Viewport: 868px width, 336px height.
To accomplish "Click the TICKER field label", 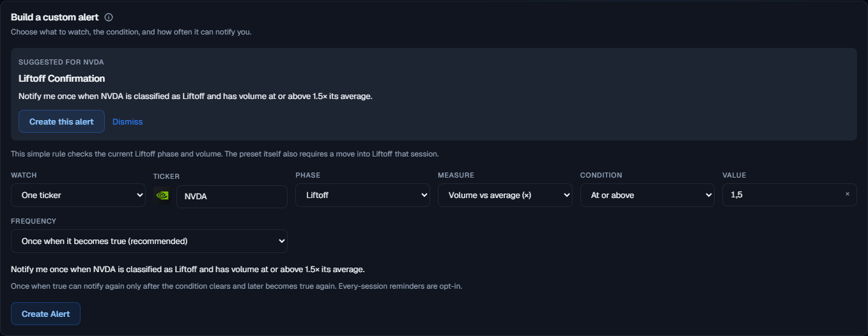I will click(166, 176).
